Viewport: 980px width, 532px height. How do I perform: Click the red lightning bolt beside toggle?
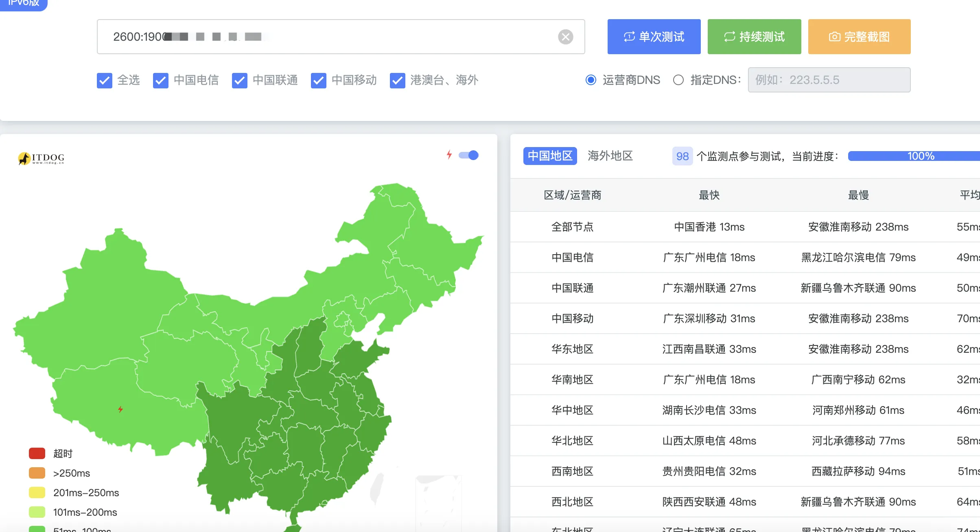pyautogui.click(x=449, y=155)
